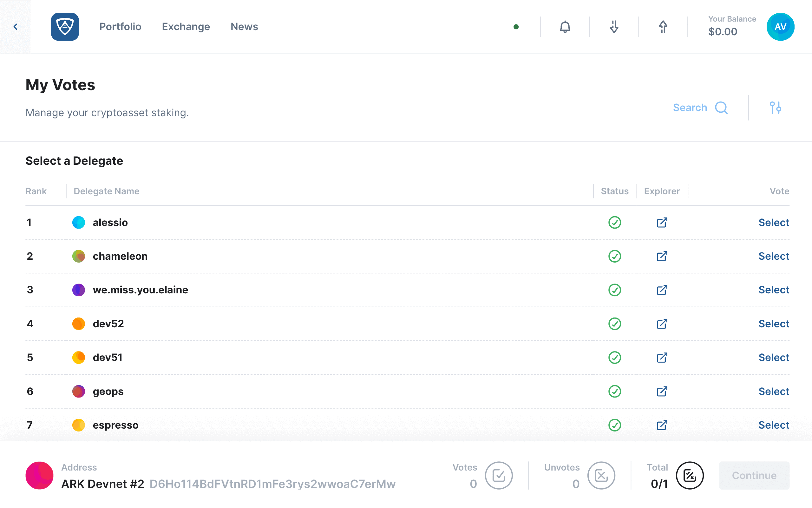Click alessio's blue avatar circle
Screen dimensions: 812x508
(x=79, y=223)
